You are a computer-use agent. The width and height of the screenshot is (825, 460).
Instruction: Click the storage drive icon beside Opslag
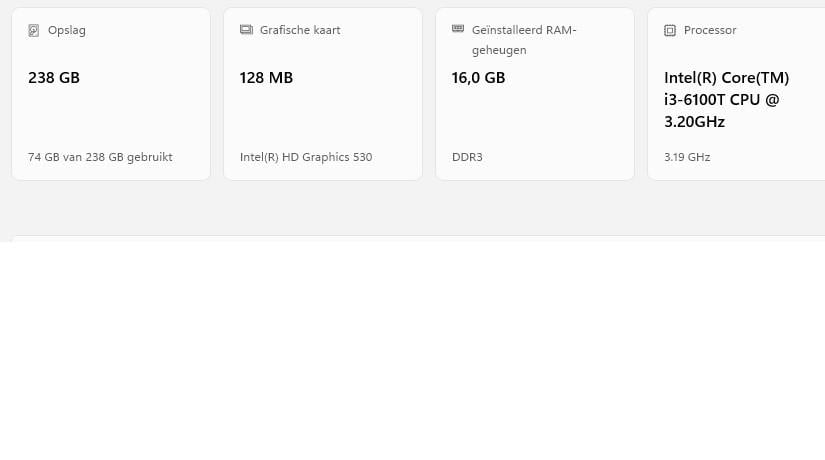coord(34,30)
